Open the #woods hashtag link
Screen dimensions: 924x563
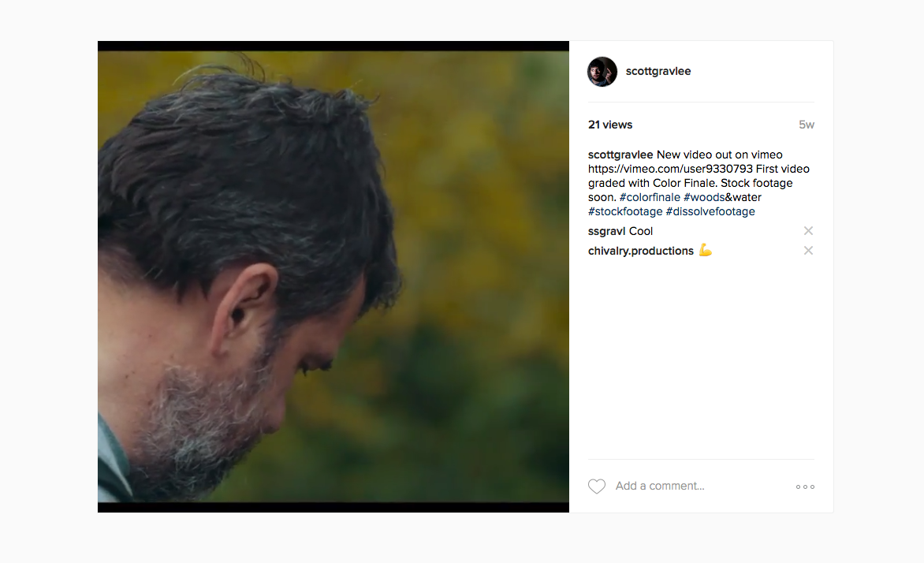click(x=702, y=196)
